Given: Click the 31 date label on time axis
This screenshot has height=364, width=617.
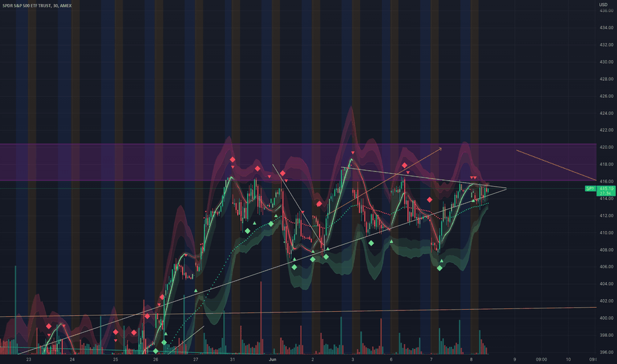Looking at the screenshot, I should coord(232,359).
